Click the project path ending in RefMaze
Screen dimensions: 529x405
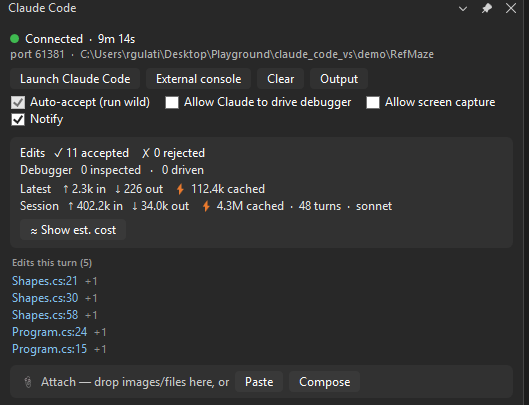pos(257,54)
